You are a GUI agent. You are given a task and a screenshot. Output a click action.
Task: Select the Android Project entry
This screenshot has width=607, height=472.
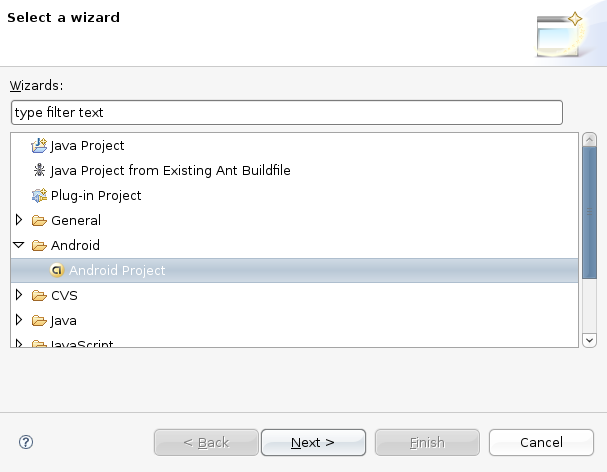117,271
